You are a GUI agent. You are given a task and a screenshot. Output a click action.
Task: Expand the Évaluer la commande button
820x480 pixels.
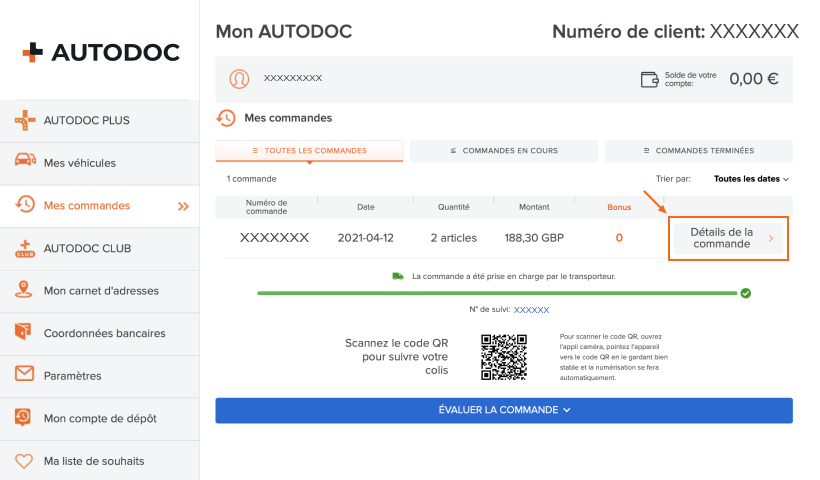pyautogui.click(x=504, y=410)
